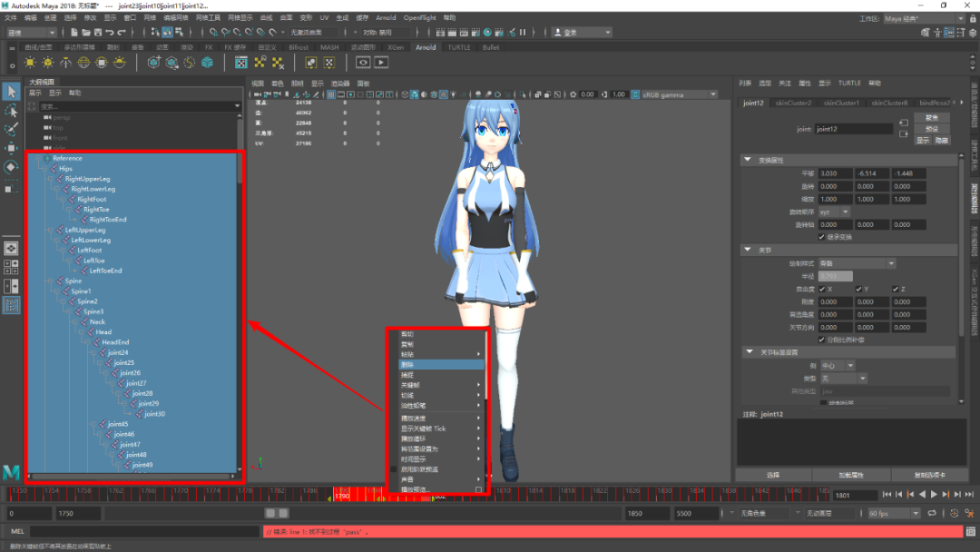The image size is (980, 552).
Task: Tick the option box beside 播放预览
Action: (x=478, y=489)
